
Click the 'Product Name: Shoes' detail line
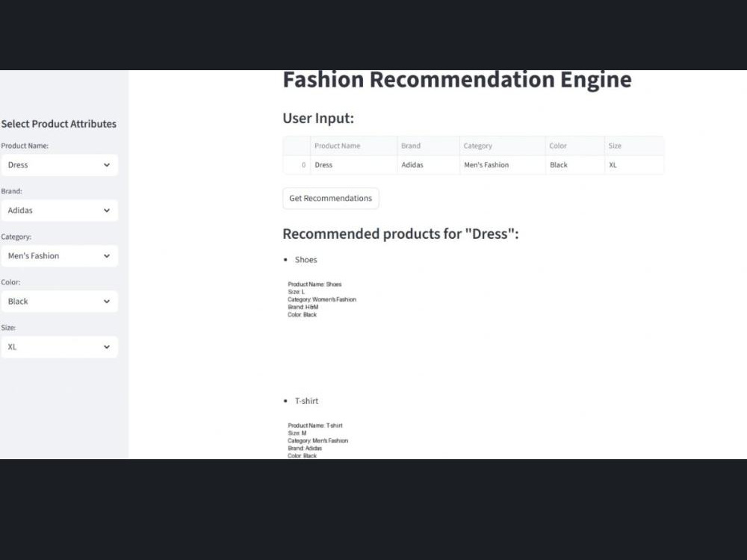(314, 284)
